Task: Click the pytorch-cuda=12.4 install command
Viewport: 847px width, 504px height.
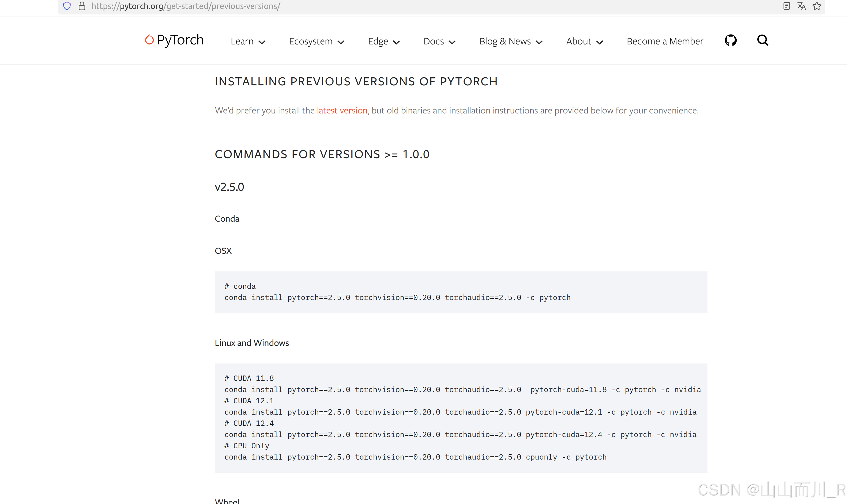Action: click(460, 434)
